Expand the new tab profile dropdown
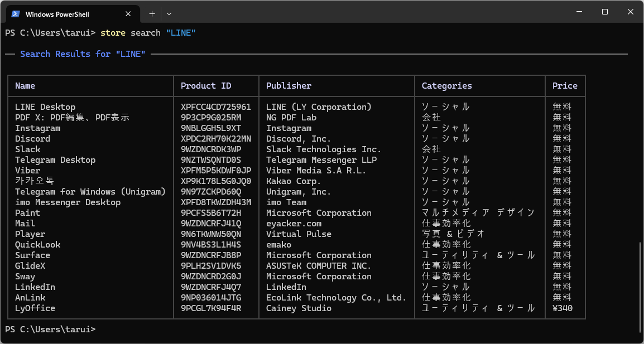644x344 pixels. [x=169, y=13]
